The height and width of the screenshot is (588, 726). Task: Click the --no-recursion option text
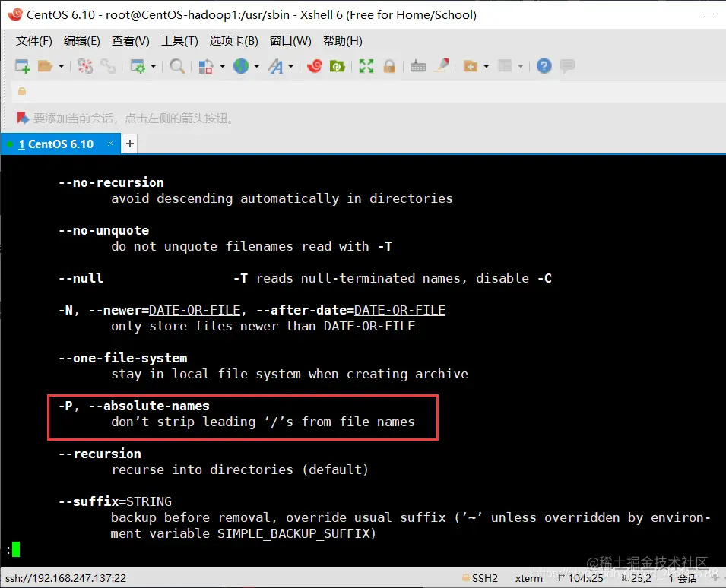pos(111,183)
